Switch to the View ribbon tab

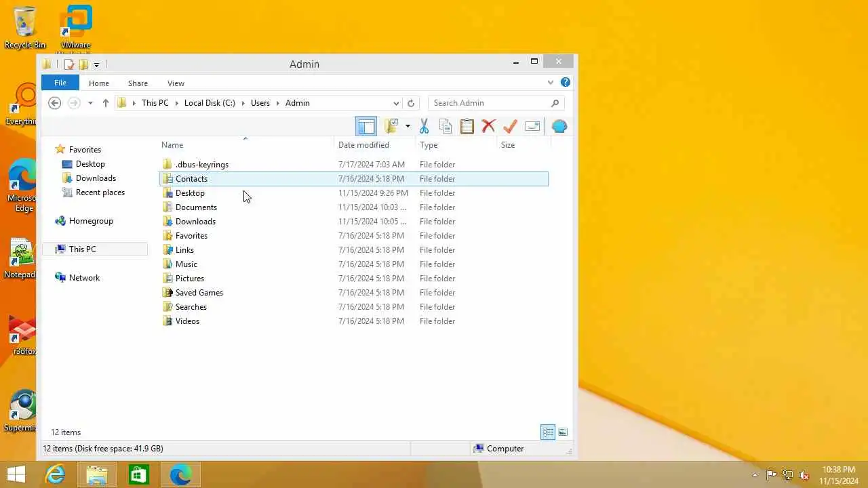[176, 83]
